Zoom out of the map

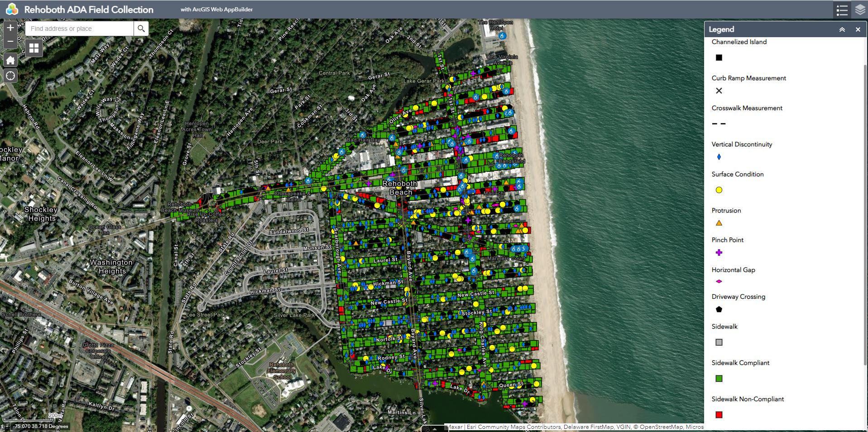coord(10,41)
